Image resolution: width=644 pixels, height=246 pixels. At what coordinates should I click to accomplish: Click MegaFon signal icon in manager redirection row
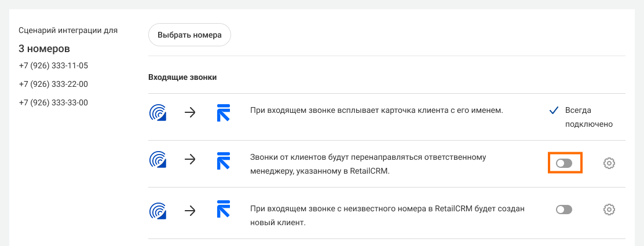(x=158, y=160)
